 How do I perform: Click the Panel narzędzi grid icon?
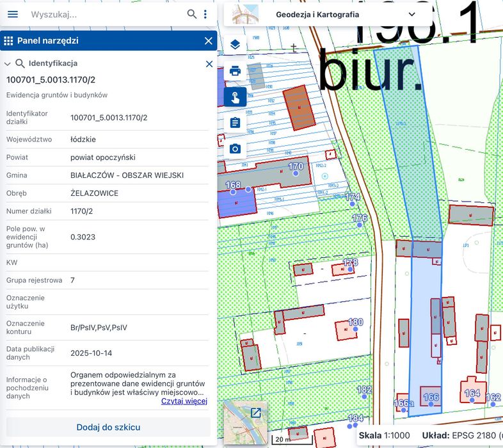point(8,41)
